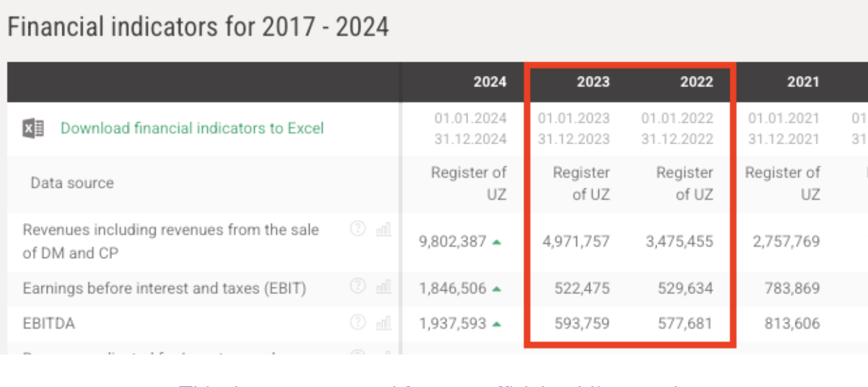
Task: Click the Data source row label
Action: [72, 183]
